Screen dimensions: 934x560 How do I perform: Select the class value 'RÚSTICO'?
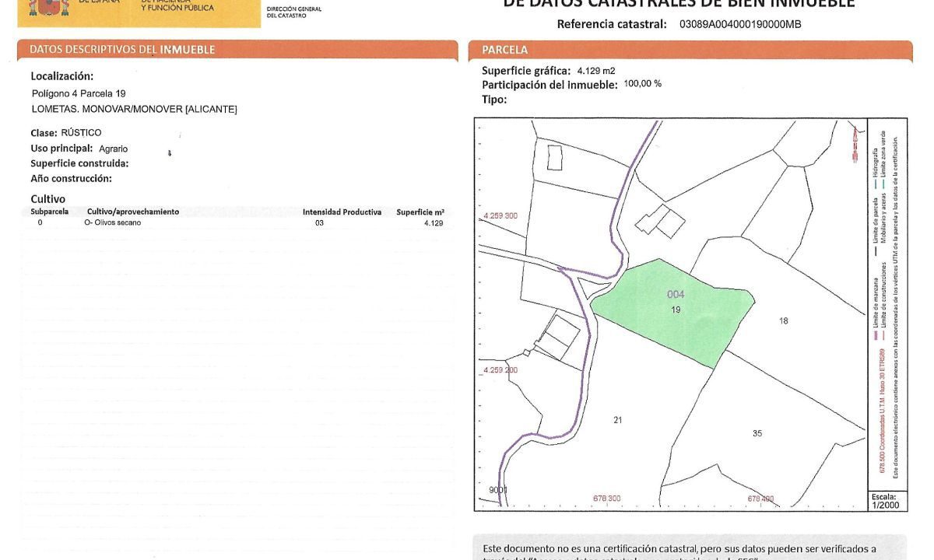pos(81,132)
